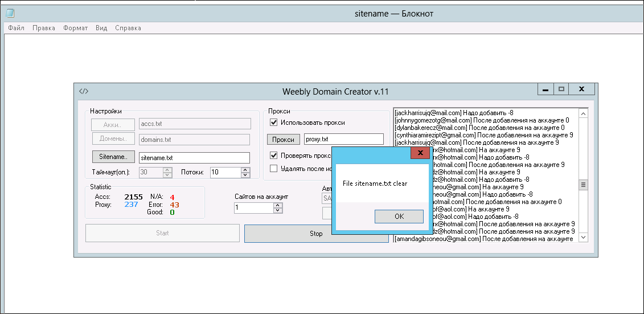This screenshot has height=314, width=644.
Task: Click log line johnnygomezotg@mail.com
Action: point(482,120)
